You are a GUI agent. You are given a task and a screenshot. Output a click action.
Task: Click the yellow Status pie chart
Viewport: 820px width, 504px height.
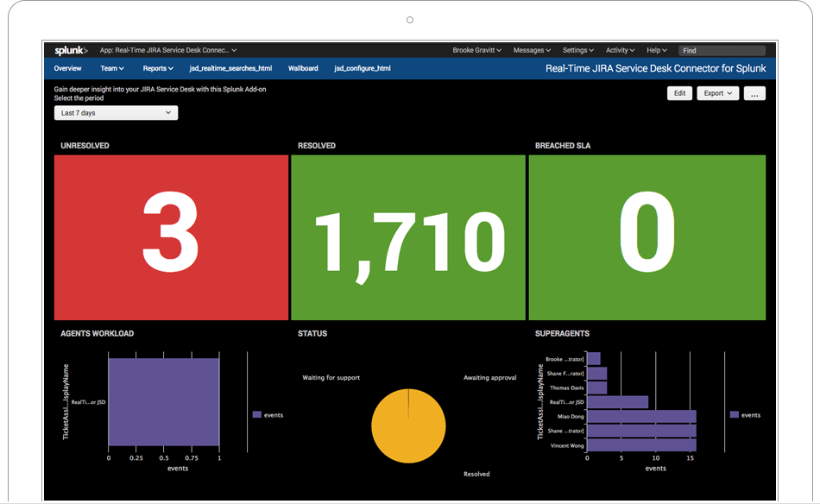pyautogui.click(x=408, y=425)
